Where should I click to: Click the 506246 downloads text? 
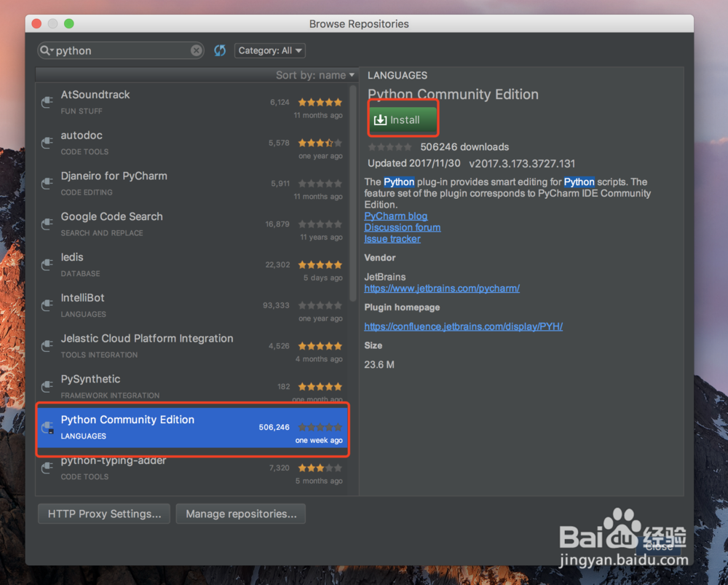click(x=464, y=147)
